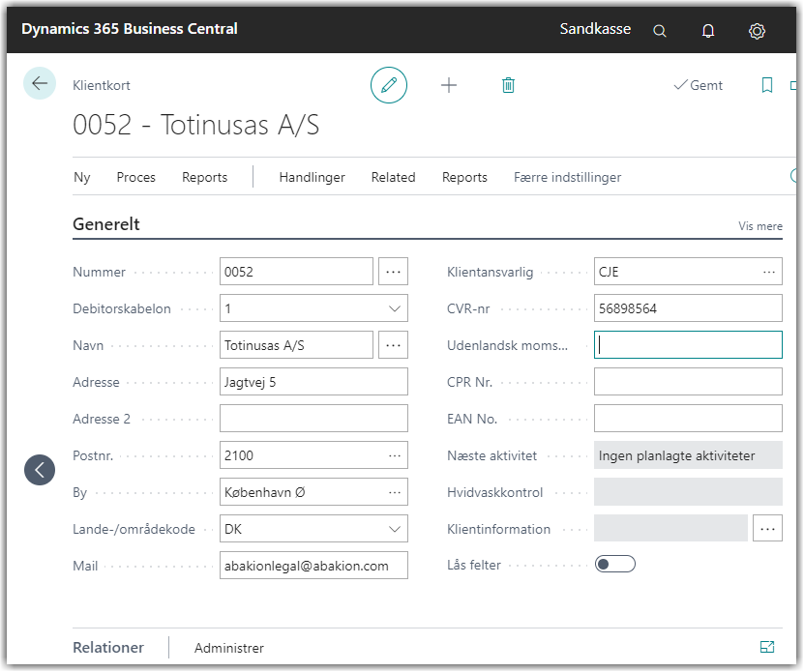804x672 pixels.
Task: Click the pencil edit icon
Action: tap(389, 85)
